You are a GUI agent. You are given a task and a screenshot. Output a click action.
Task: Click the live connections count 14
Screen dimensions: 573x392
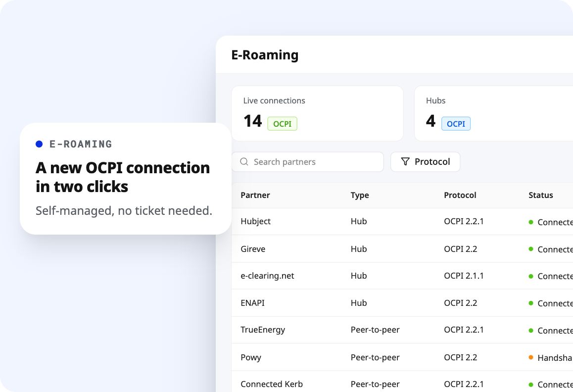(x=252, y=121)
